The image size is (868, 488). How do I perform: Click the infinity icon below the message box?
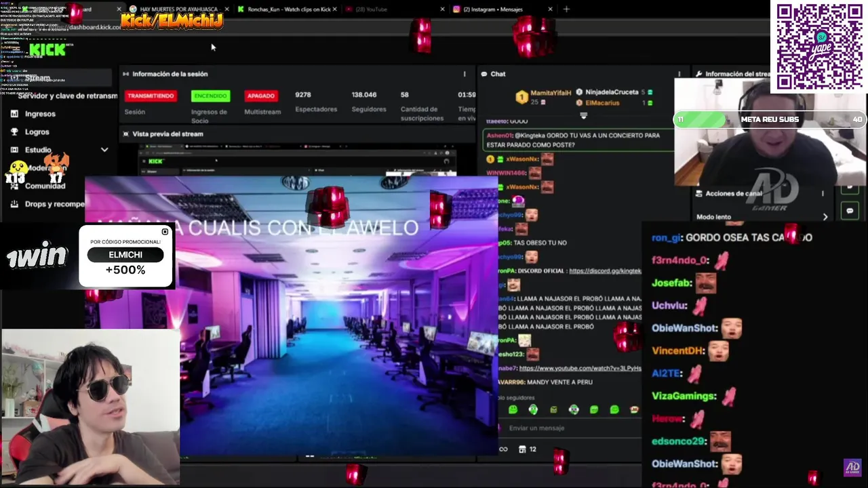(x=503, y=449)
